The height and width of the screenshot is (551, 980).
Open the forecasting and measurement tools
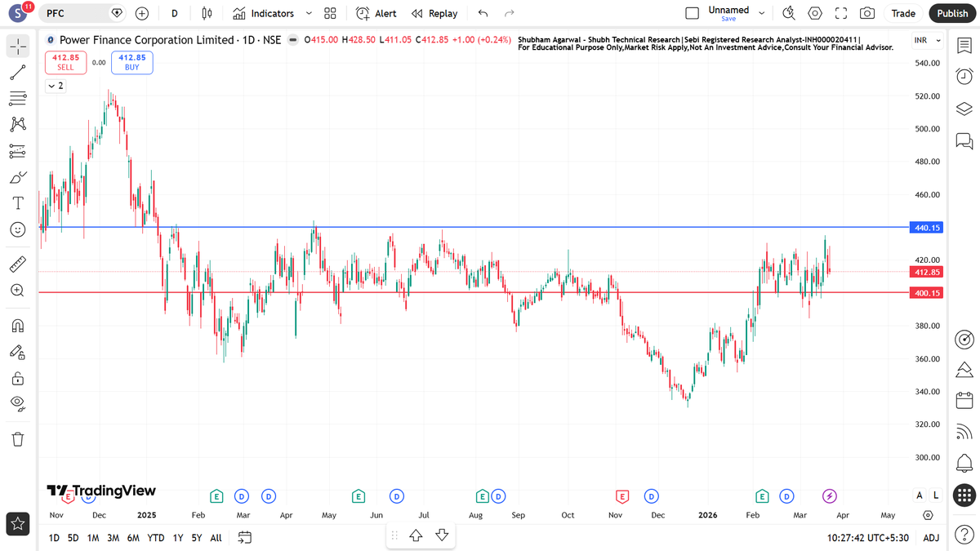[x=18, y=151]
